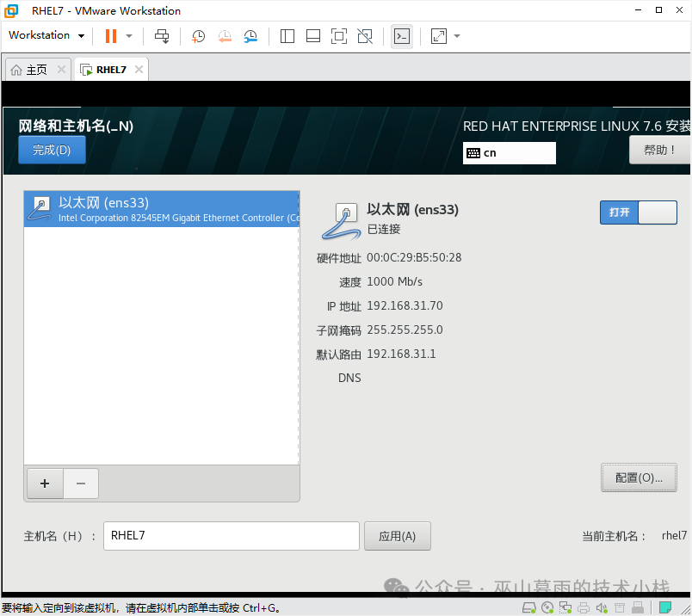The image size is (692, 616).
Task: Suspend the virtual machine
Action: 111,36
